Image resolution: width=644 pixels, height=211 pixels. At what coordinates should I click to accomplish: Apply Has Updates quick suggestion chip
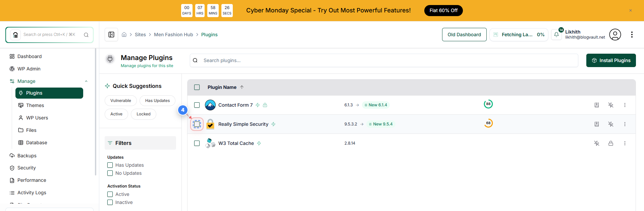(157, 101)
